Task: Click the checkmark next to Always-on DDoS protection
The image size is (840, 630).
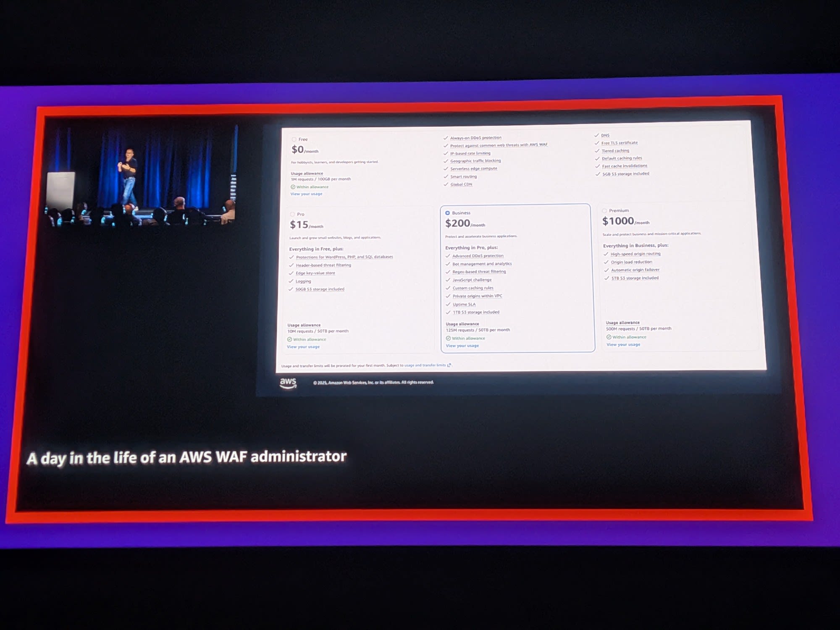Action: (x=446, y=138)
